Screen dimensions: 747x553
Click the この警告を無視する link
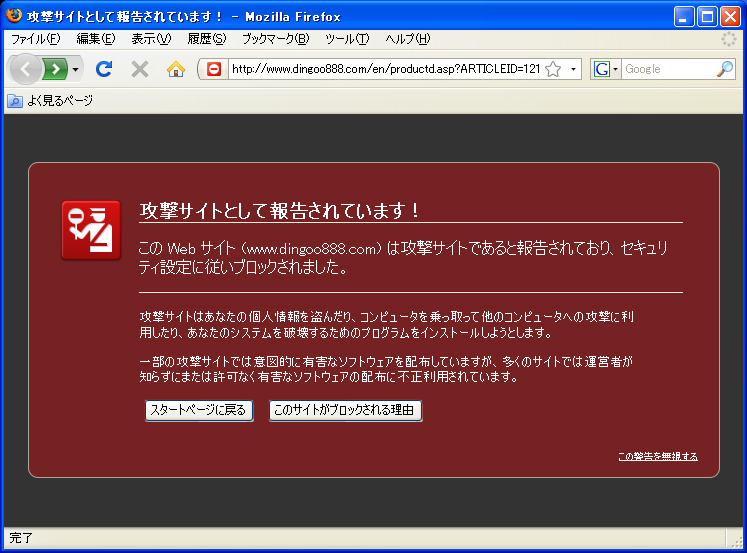657,456
